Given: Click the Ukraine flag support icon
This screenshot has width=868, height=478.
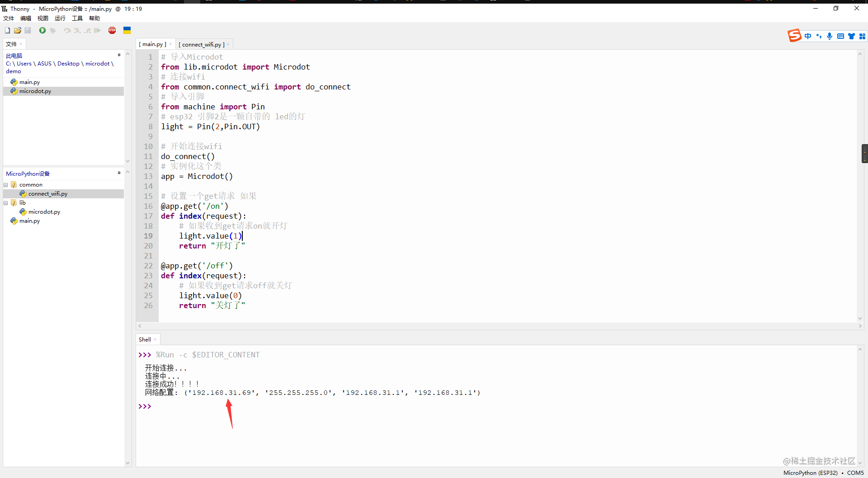Looking at the screenshot, I should coord(127,30).
